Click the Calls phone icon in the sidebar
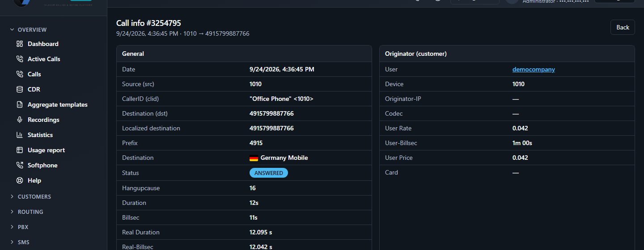Screen dimensions: 644x250 (x=20, y=74)
